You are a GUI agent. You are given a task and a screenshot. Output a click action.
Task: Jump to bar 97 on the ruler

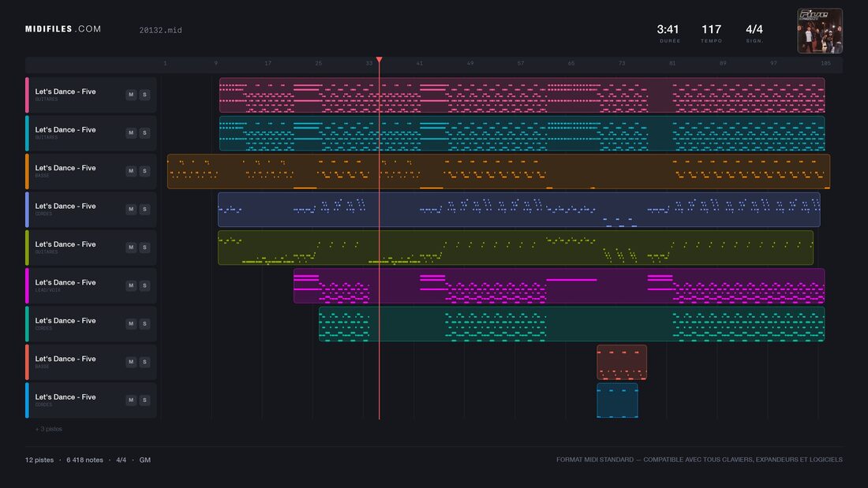773,64
